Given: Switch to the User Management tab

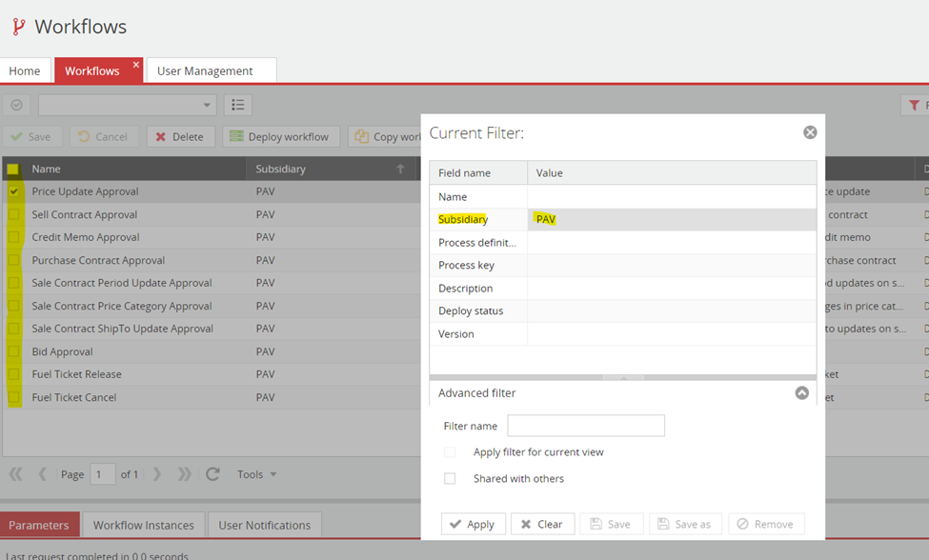Looking at the screenshot, I should click(x=205, y=70).
